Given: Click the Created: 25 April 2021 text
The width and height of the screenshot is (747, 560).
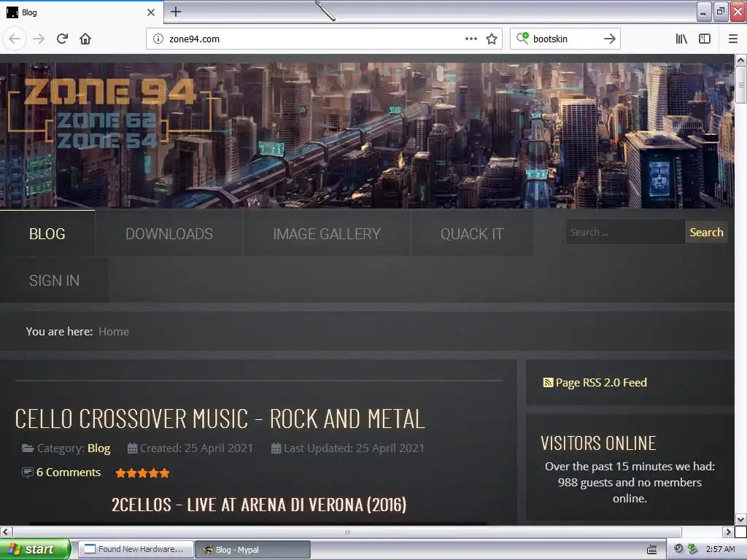Looking at the screenshot, I should (196, 448).
